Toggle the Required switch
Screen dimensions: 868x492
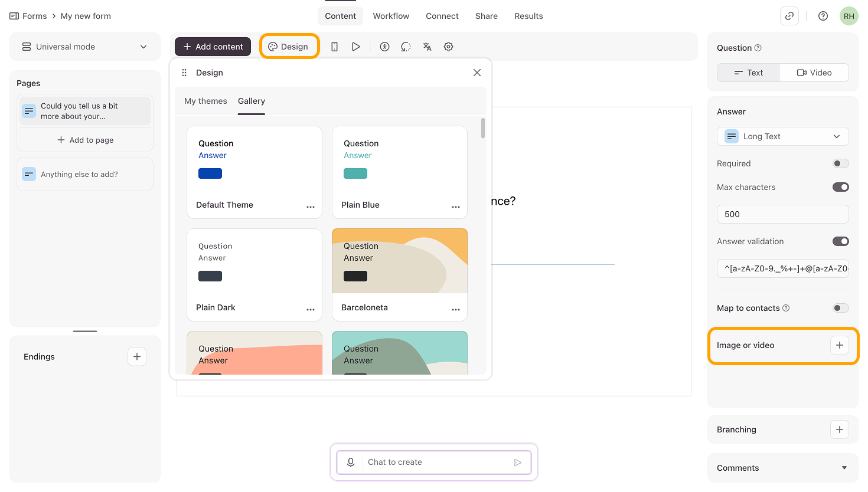pos(840,163)
